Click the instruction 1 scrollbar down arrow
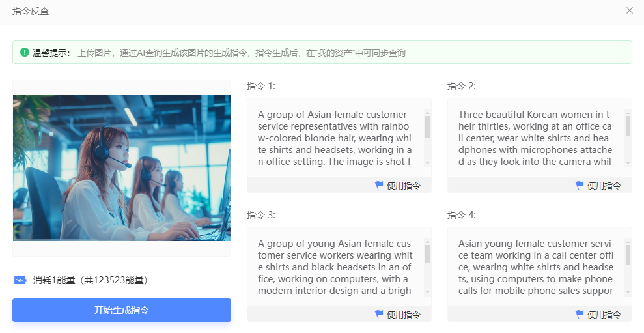The image size is (644, 333). [427, 164]
